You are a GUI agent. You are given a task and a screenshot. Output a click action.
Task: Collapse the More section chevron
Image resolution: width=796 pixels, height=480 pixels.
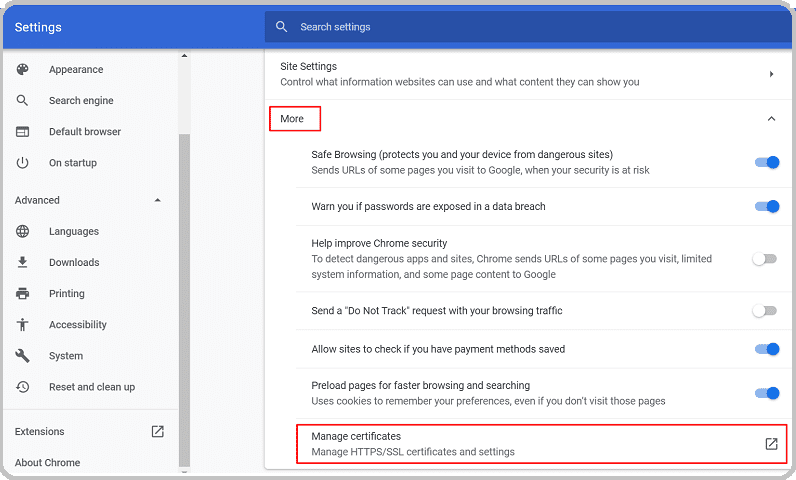coord(771,119)
